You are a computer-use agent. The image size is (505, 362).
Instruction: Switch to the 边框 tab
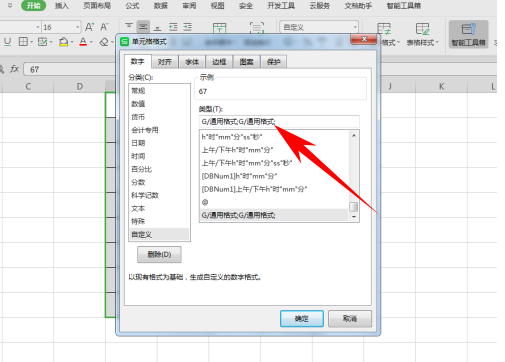coord(219,62)
